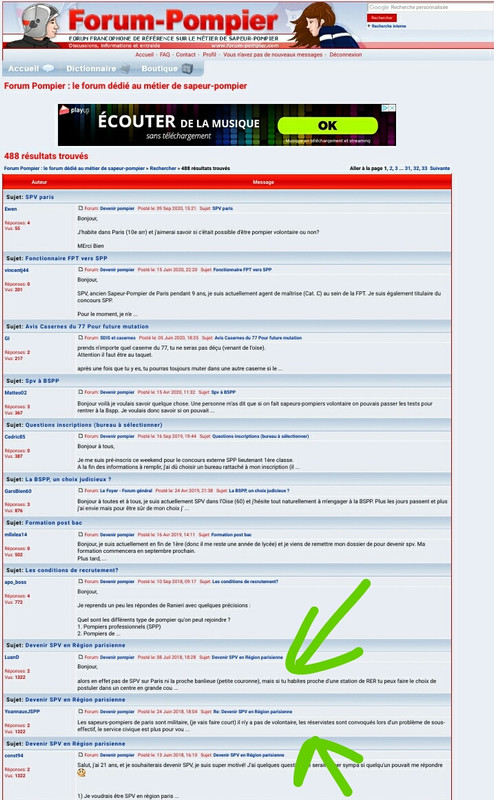Viewport: 494px width, 800px height.
Task: Open the subject 'Formation post bac' heading
Action: click(54, 522)
